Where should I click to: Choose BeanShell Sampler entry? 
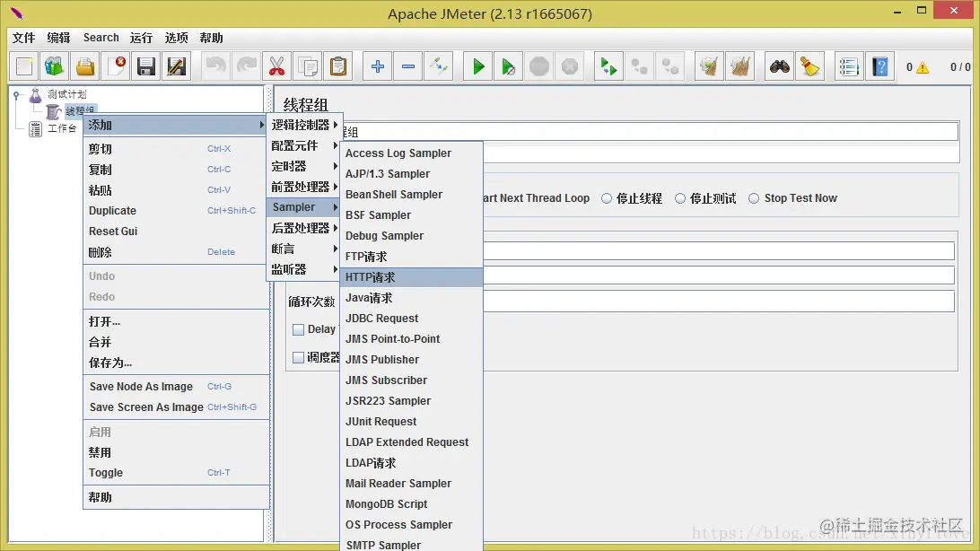coord(411,195)
